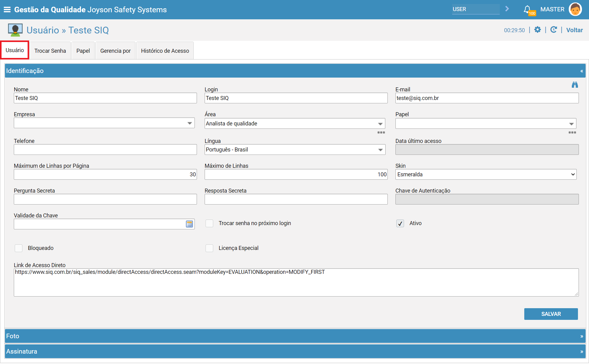The width and height of the screenshot is (589, 364).
Task: Click the refresh icon
Action: tap(553, 30)
